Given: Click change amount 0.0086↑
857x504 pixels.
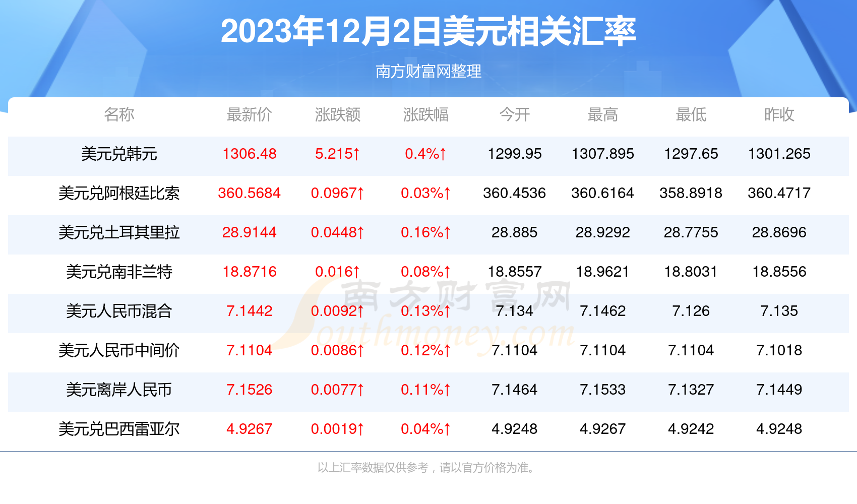Looking at the screenshot, I should coord(338,350).
